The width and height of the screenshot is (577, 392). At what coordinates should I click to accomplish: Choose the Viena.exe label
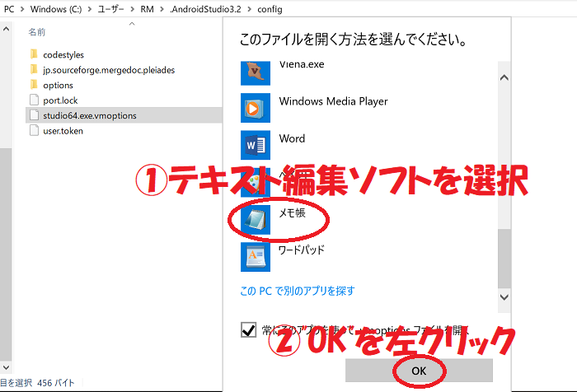pyautogui.click(x=302, y=64)
